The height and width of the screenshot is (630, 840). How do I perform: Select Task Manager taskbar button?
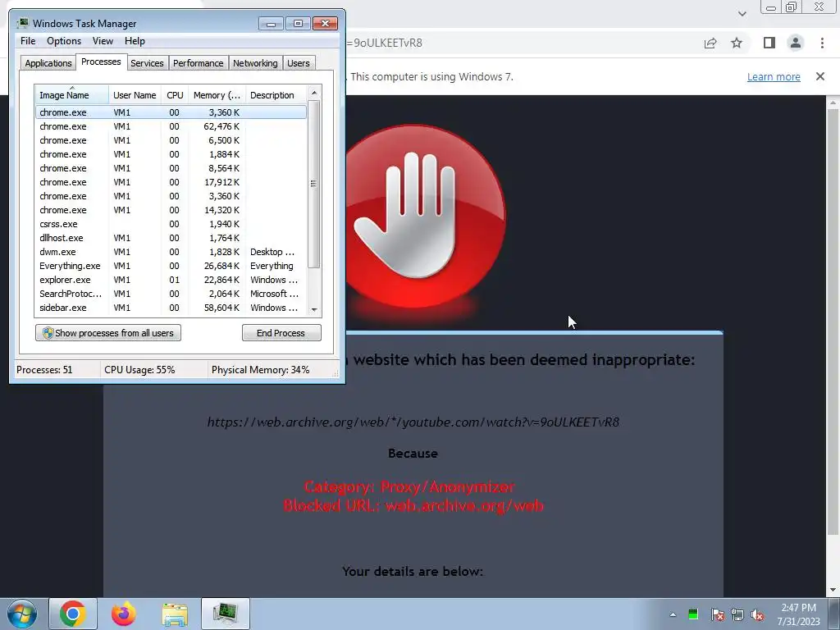(226, 614)
